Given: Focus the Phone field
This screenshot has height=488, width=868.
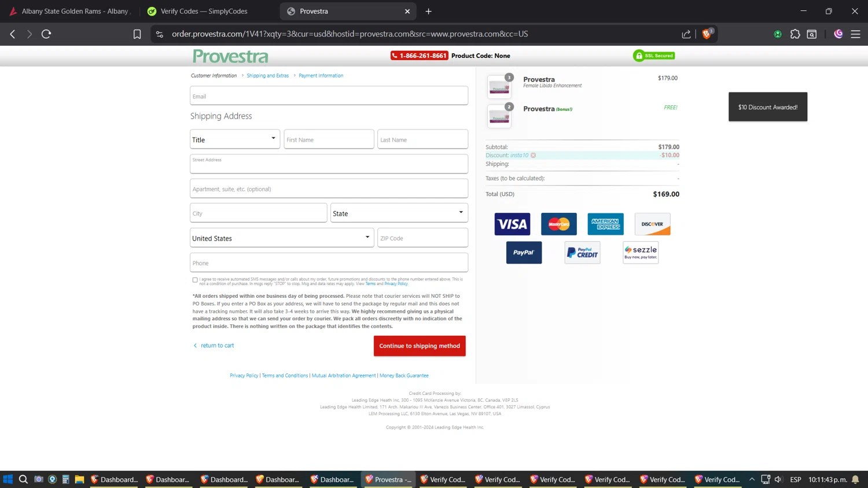Looking at the screenshot, I should pyautogui.click(x=329, y=263).
